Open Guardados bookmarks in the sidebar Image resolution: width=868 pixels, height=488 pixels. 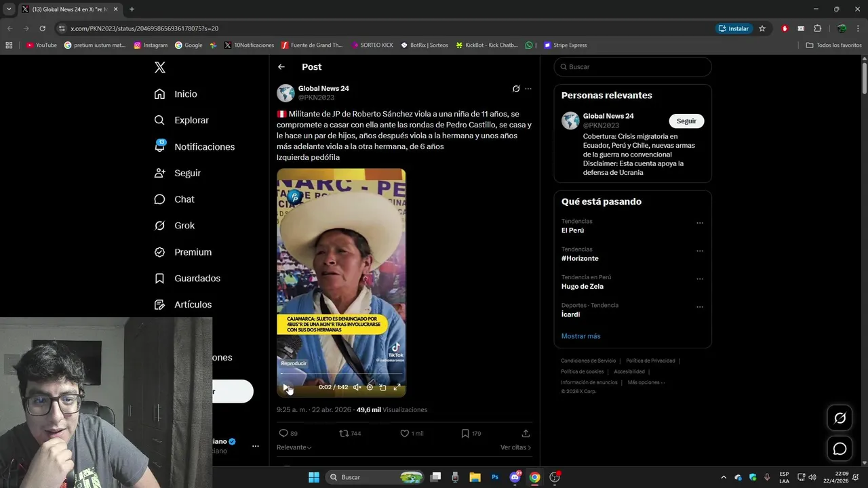[x=186, y=278]
